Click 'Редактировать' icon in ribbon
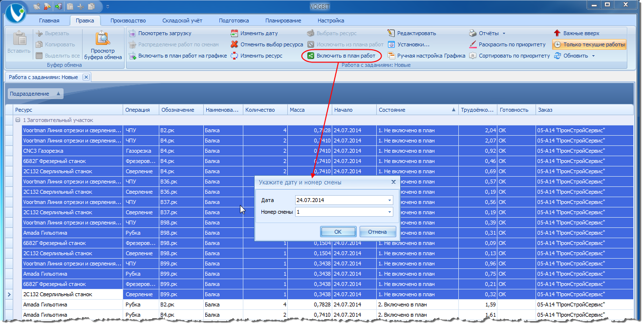The width and height of the screenshot is (644, 325). point(391,33)
